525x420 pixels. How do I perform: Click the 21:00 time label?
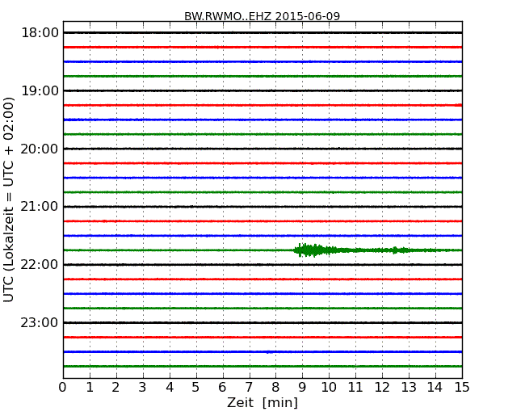tap(40, 207)
